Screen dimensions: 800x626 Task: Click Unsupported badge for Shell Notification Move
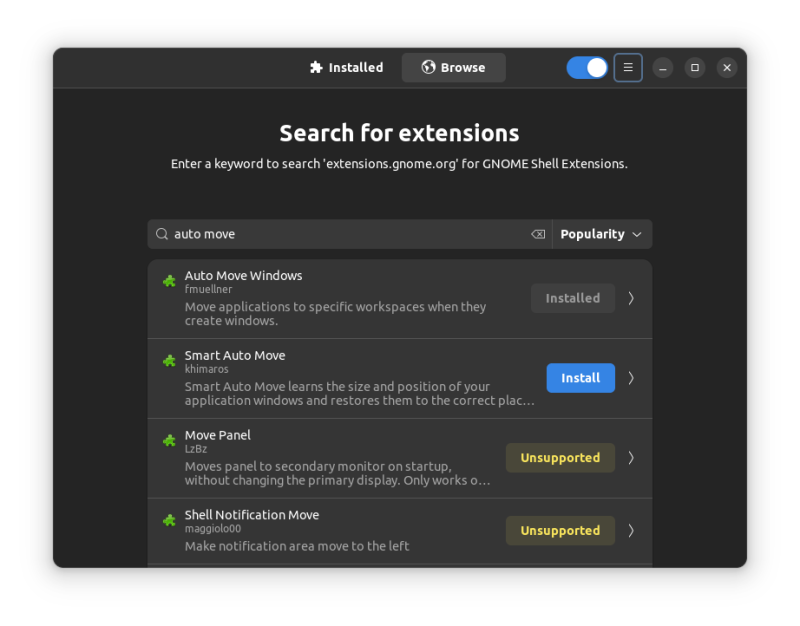[560, 531]
